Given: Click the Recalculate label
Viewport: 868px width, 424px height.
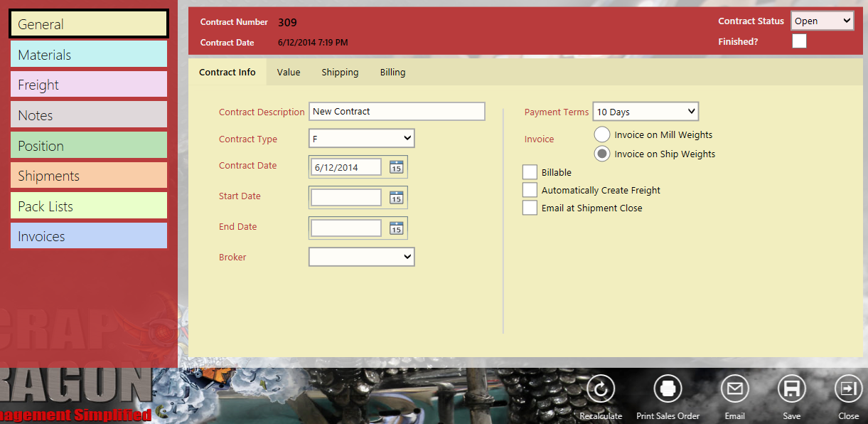Looking at the screenshot, I should [x=601, y=416].
